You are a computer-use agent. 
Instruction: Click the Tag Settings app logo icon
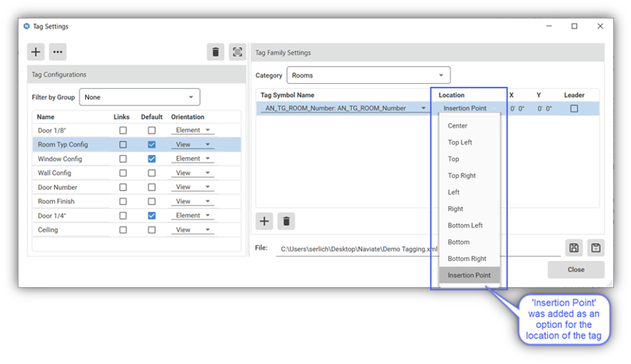(x=27, y=26)
